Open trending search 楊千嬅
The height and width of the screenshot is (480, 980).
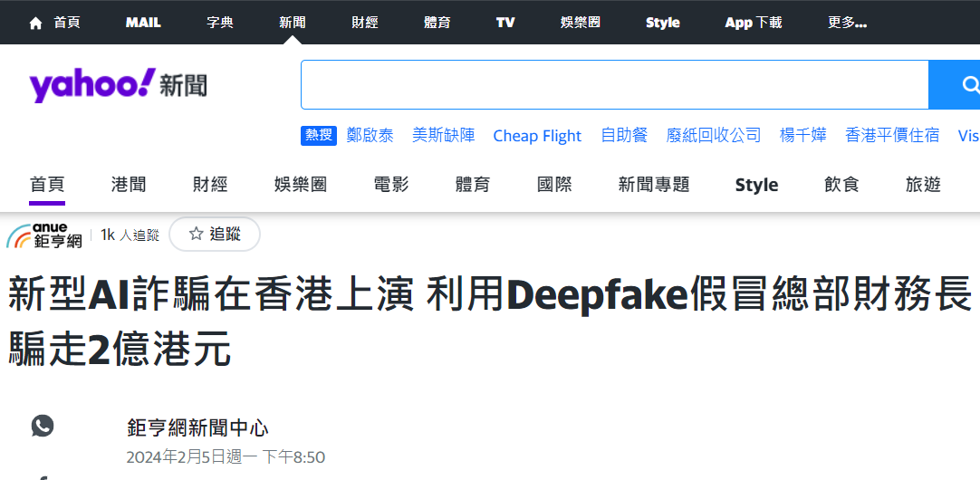click(x=803, y=135)
